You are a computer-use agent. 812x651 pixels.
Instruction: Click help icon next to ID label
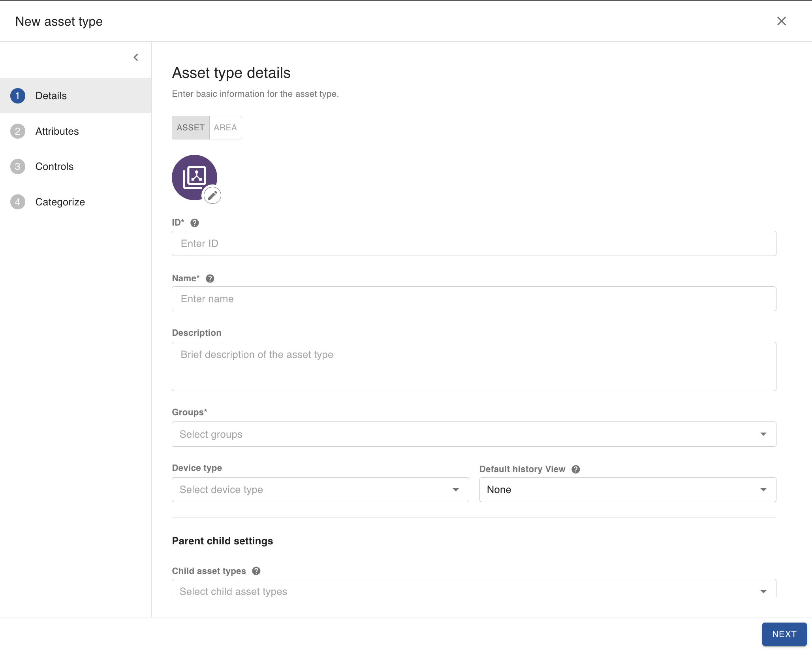194,223
